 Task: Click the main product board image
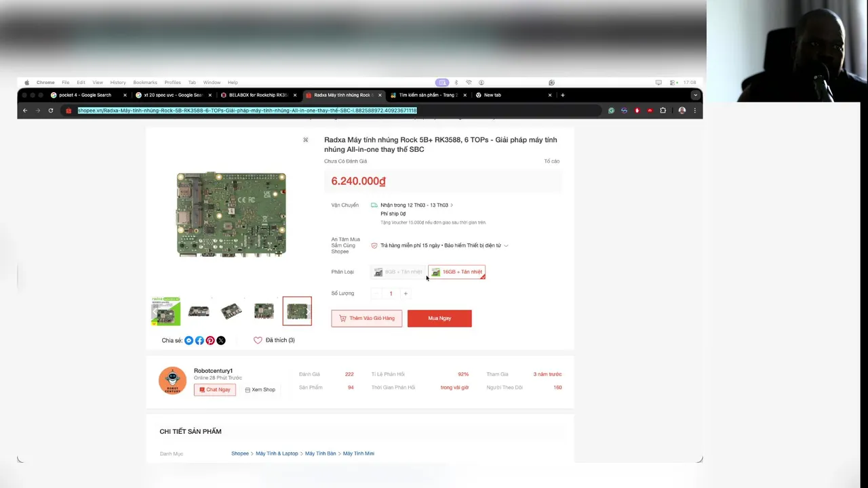(231, 215)
